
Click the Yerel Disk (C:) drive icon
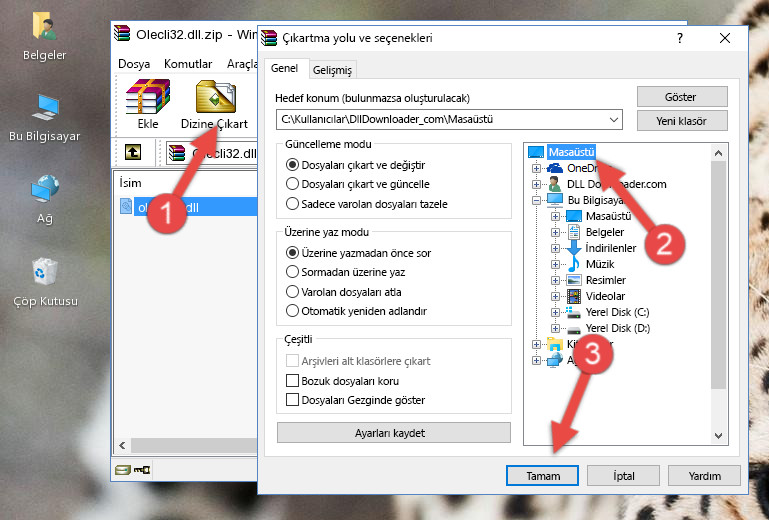[x=573, y=312]
